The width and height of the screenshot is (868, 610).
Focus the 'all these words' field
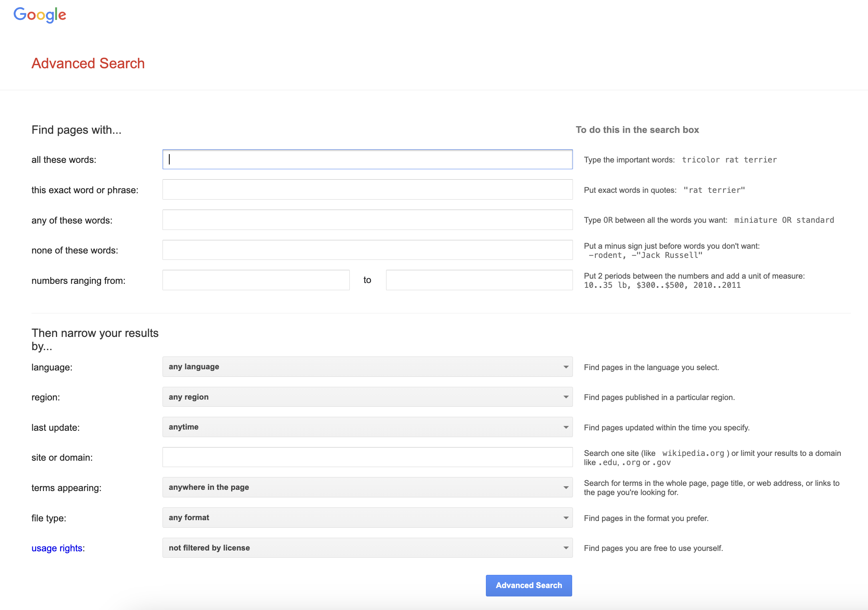367,159
